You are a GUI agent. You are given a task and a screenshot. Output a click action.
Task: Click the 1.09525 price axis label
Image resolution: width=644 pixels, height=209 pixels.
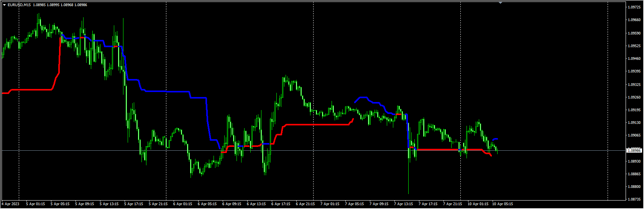[x=634, y=46]
